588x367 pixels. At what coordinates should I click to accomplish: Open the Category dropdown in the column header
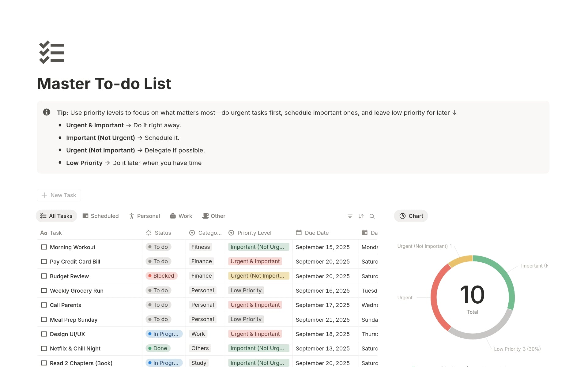192,233
